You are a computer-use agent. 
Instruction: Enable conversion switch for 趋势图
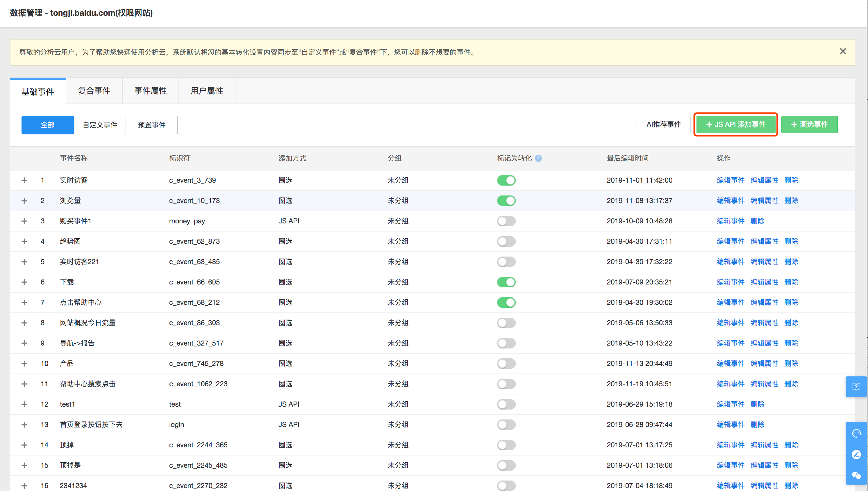click(x=506, y=241)
